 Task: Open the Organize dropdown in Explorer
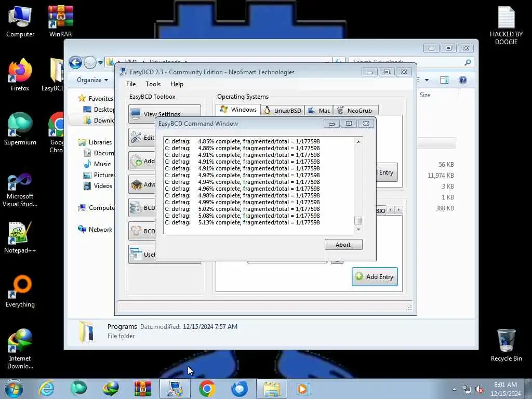(92, 80)
